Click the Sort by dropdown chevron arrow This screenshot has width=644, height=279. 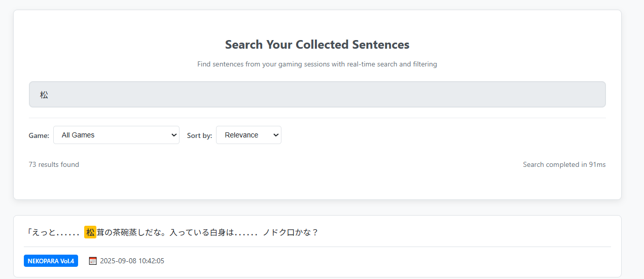[x=276, y=135]
